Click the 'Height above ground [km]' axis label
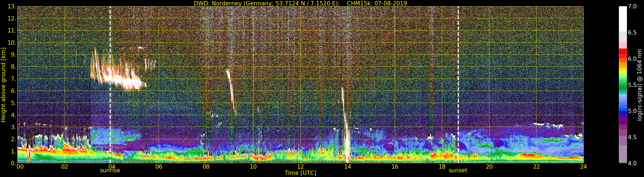Viewport: 644px width, 177px height. tap(3, 85)
